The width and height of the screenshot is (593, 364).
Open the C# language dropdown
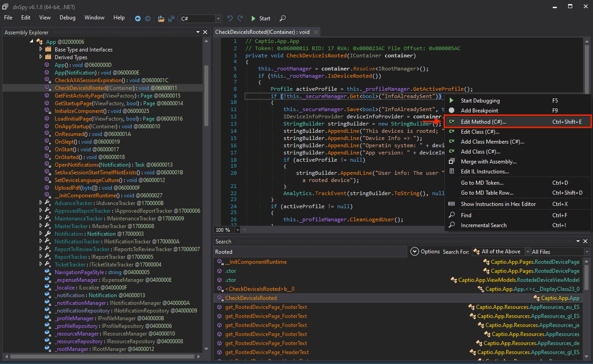coord(218,19)
